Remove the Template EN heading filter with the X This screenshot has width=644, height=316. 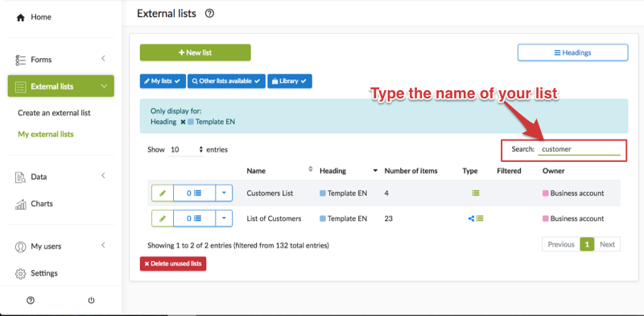click(183, 123)
